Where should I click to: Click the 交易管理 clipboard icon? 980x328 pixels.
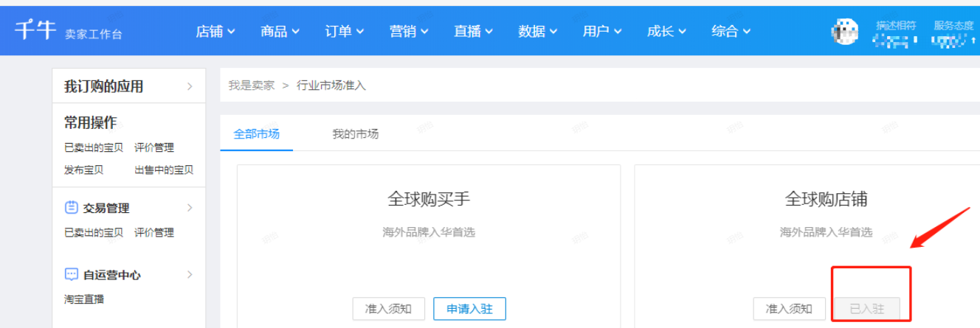point(71,208)
